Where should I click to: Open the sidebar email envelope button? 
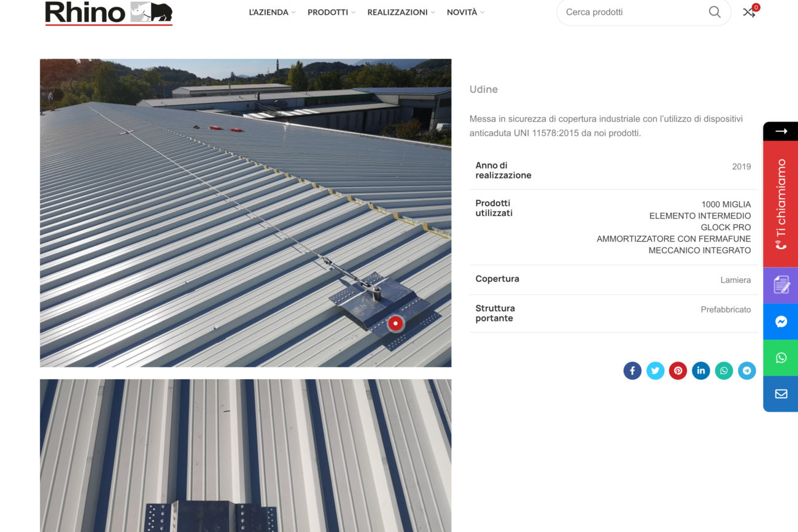tap(781, 394)
